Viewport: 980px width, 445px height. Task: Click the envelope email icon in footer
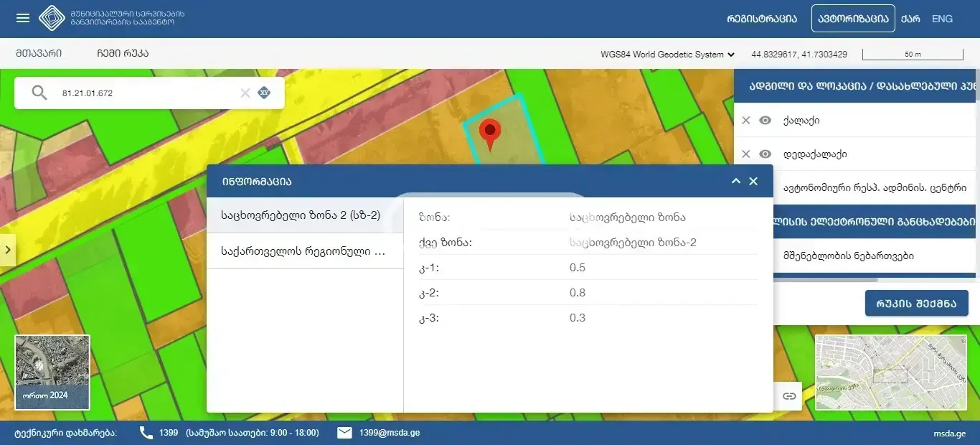(344, 433)
